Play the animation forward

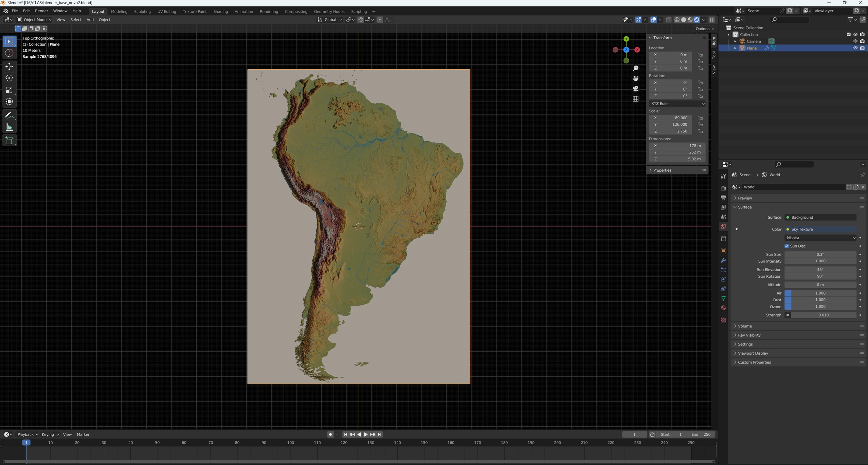pos(366,434)
